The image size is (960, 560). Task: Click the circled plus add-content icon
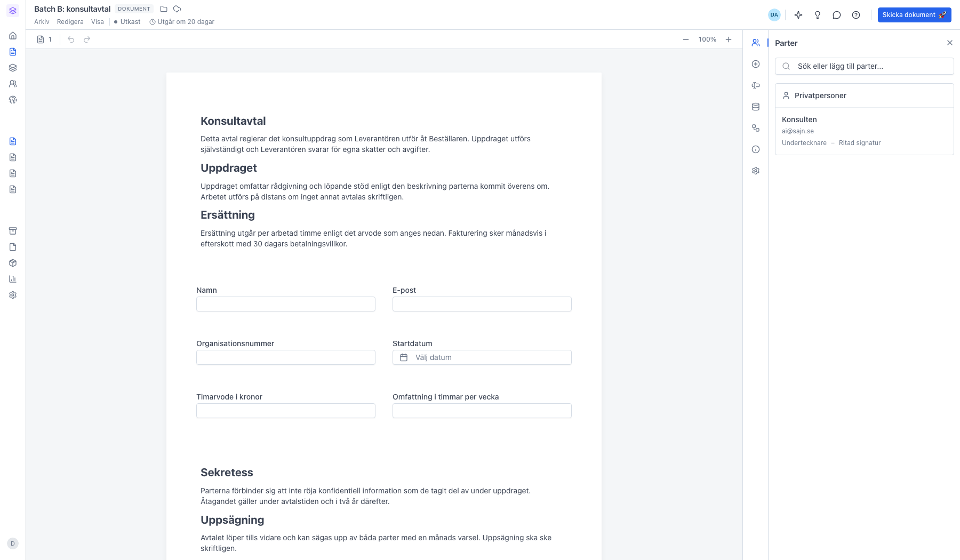[756, 64]
